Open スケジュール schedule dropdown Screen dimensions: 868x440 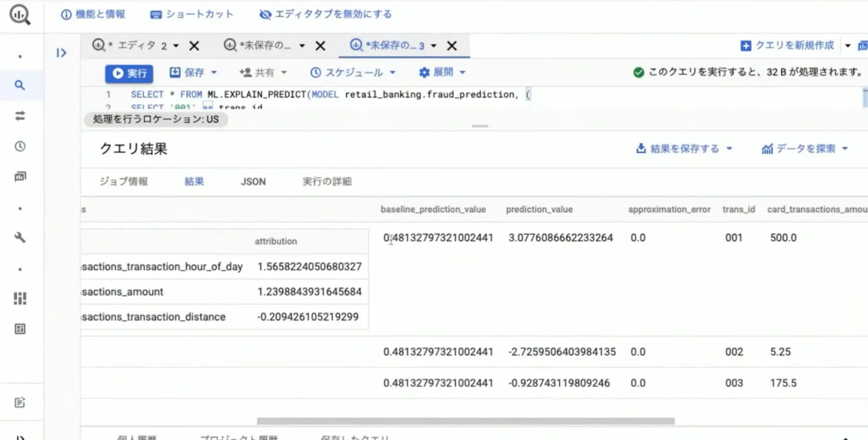(352, 73)
